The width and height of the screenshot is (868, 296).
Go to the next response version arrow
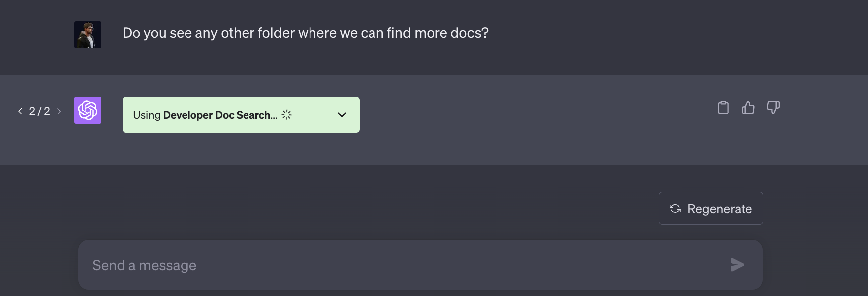click(x=59, y=111)
